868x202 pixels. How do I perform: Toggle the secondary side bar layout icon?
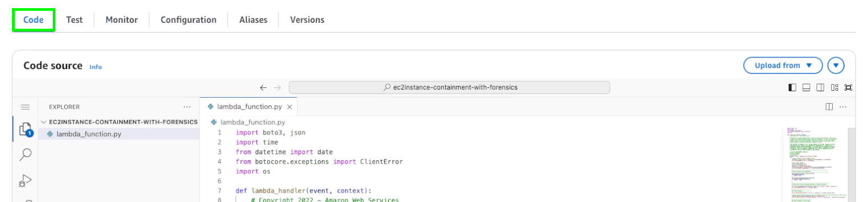point(820,87)
